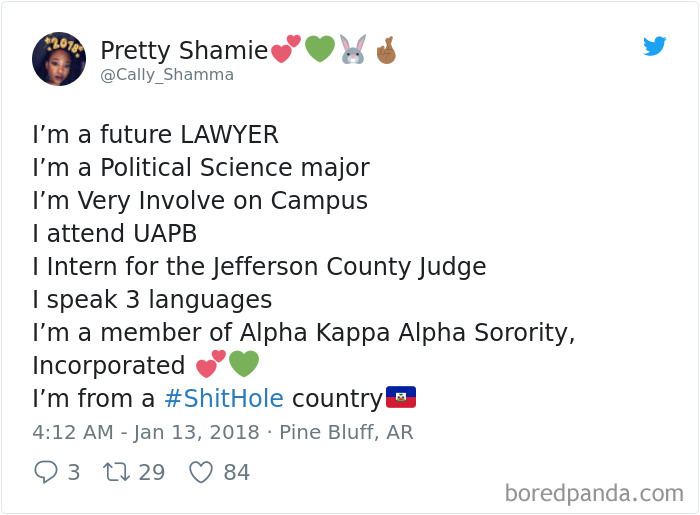Click the pink hearts emoji after Incorporated
The height and width of the screenshot is (515, 700).
(x=210, y=364)
